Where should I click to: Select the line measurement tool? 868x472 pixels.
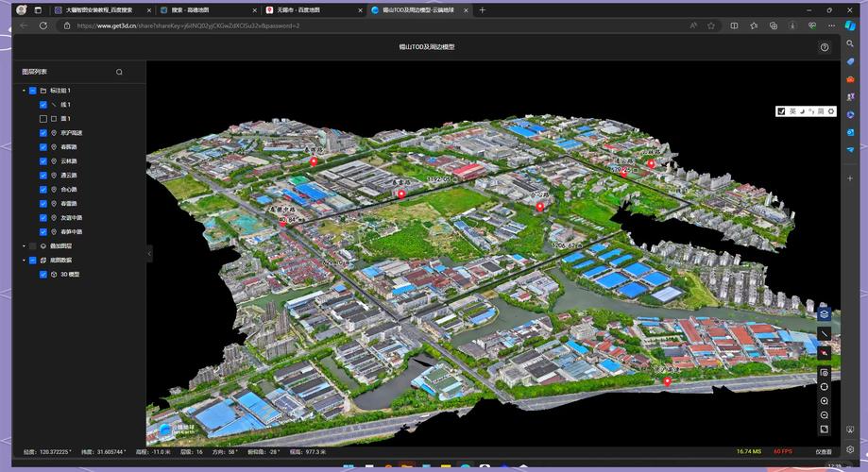click(x=824, y=334)
